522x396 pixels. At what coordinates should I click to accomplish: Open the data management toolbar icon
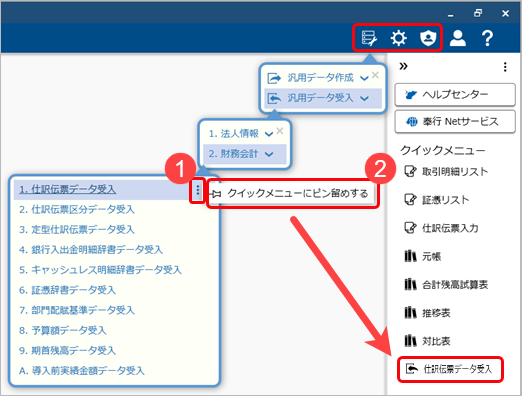pyautogui.click(x=369, y=38)
